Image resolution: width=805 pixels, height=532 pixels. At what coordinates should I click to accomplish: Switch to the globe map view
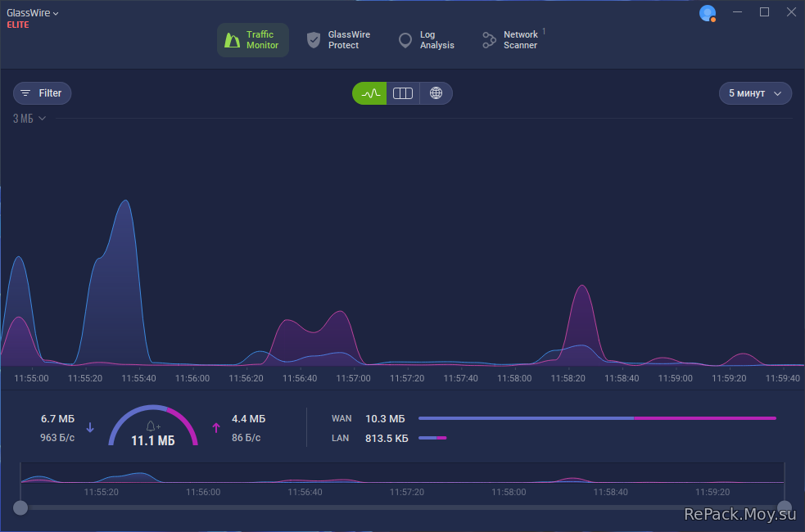436,93
